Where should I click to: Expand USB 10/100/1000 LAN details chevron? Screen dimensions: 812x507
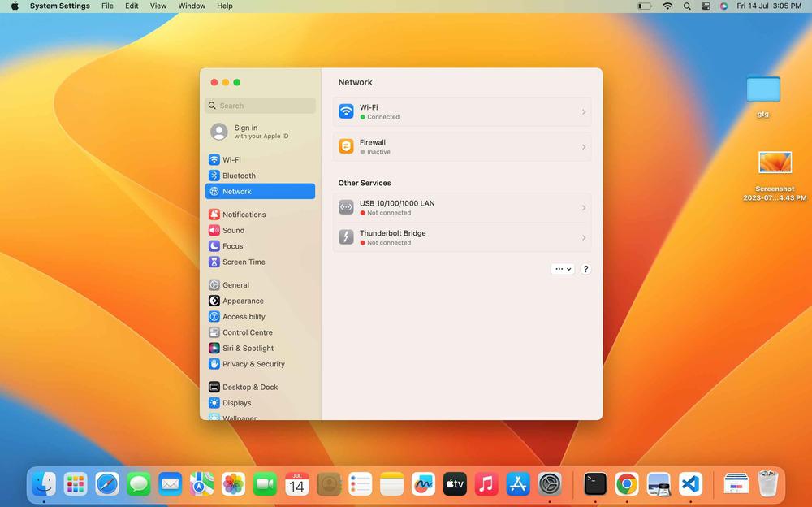pyautogui.click(x=583, y=208)
